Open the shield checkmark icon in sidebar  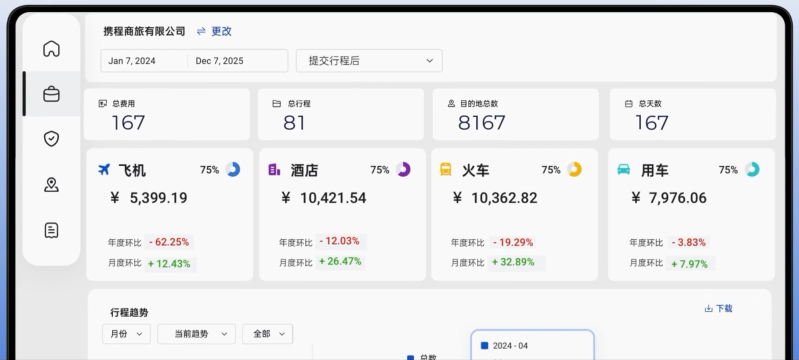(51, 139)
